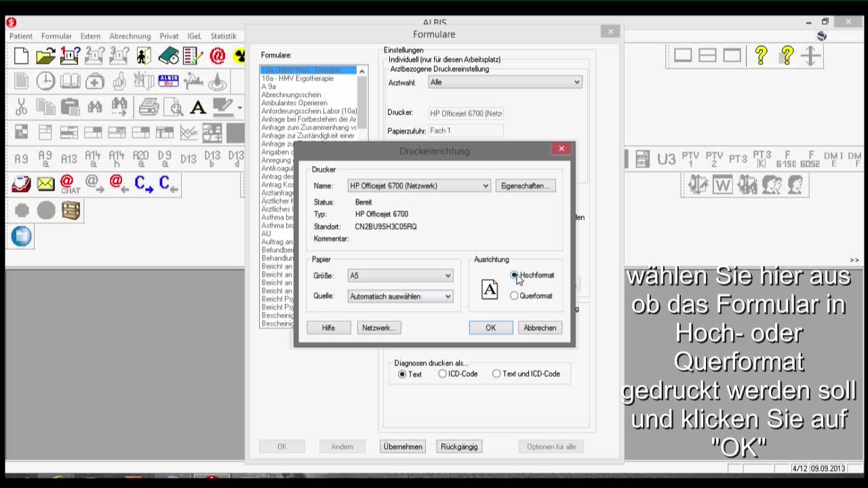The width and height of the screenshot is (868, 488).
Task: Open the Patient menu
Action: pyautogui.click(x=21, y=36)
